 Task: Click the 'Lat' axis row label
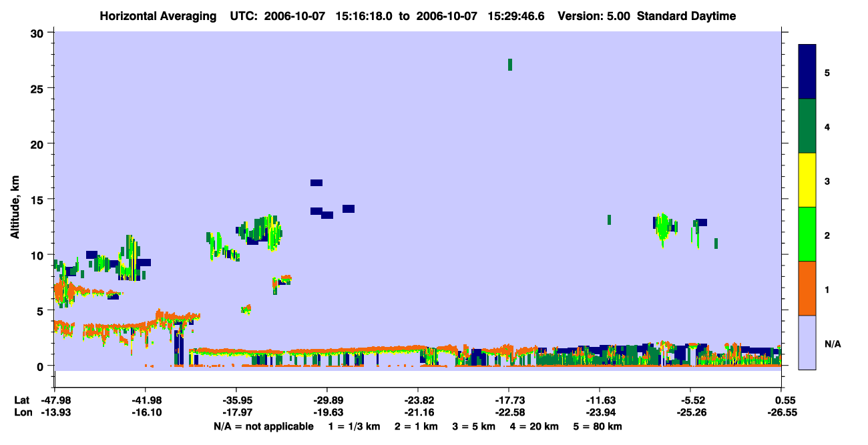click(21, 400)
